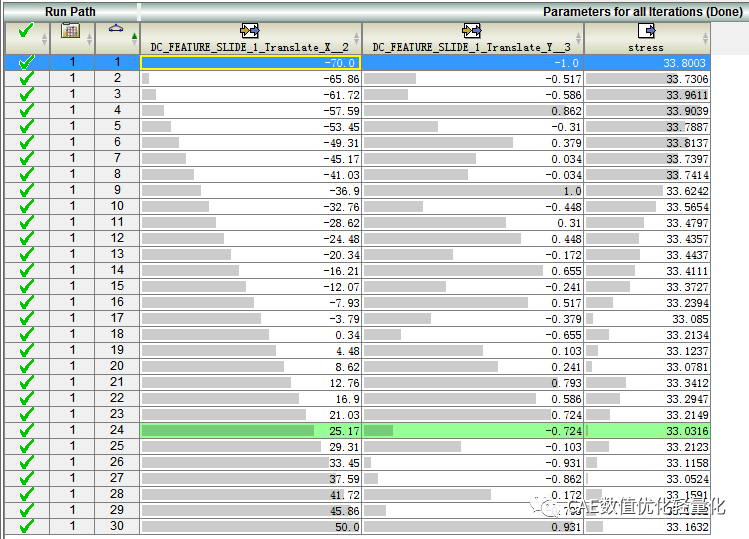
Task: Click the iteration number column header icon
Action: [x=116, y=31]
